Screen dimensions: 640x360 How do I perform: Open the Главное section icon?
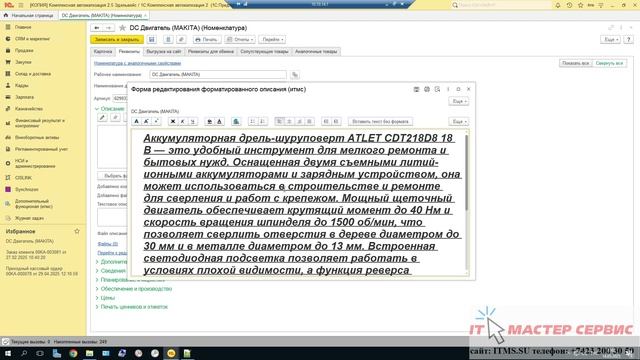pyautogui.click(x=8, y=27)
